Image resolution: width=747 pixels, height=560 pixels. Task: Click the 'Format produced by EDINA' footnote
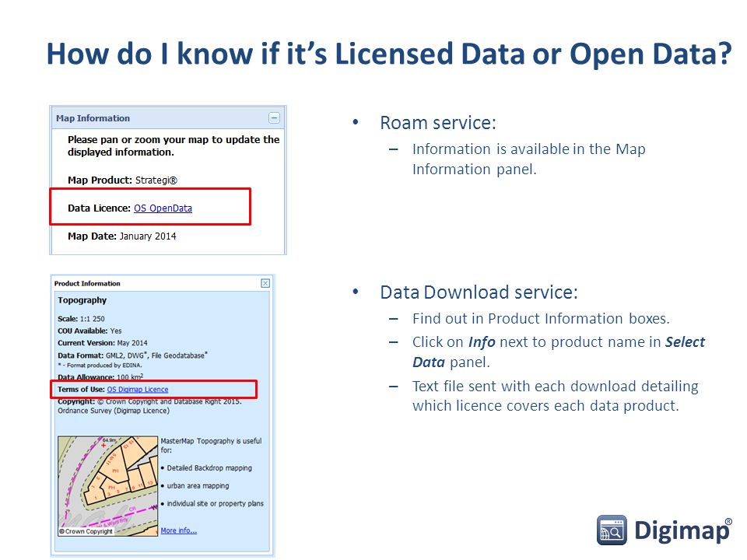(x=100, y=366)
